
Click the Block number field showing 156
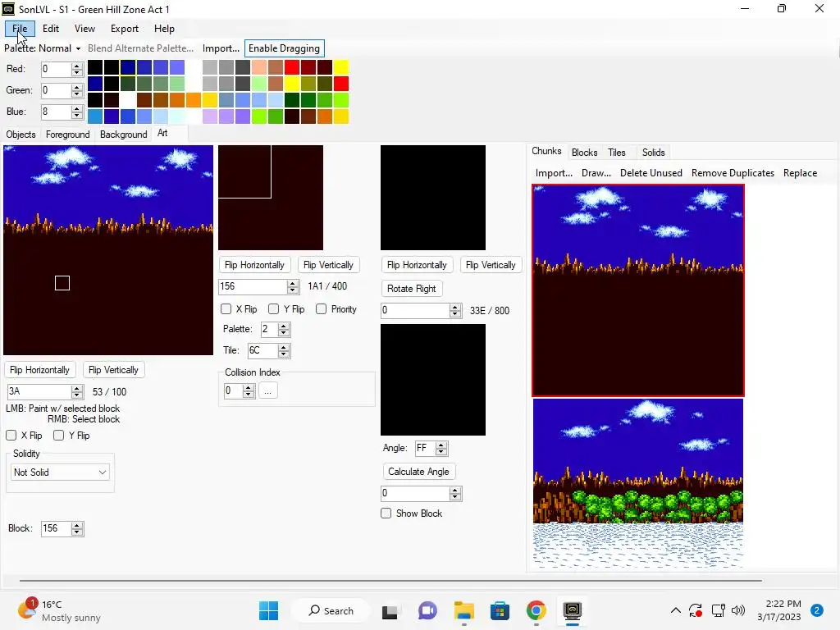56,528
